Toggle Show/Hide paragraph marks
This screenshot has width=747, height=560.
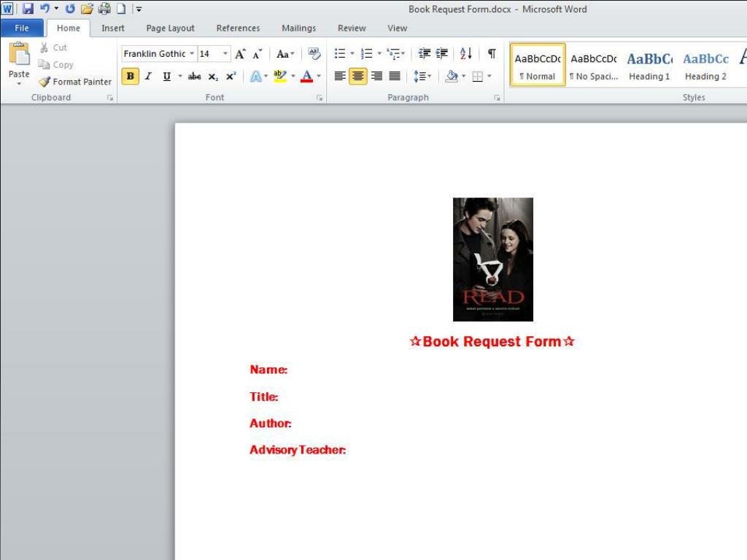pyautogui.click(x=492, y=53)
